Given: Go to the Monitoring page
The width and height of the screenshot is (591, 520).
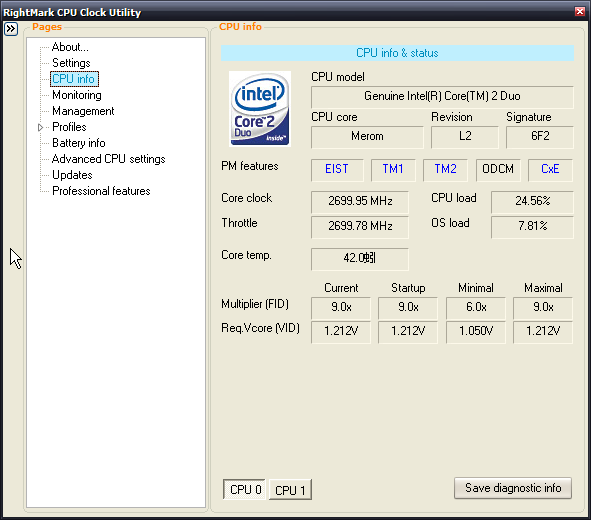Looking at the screenshot, I should [77, 95].
